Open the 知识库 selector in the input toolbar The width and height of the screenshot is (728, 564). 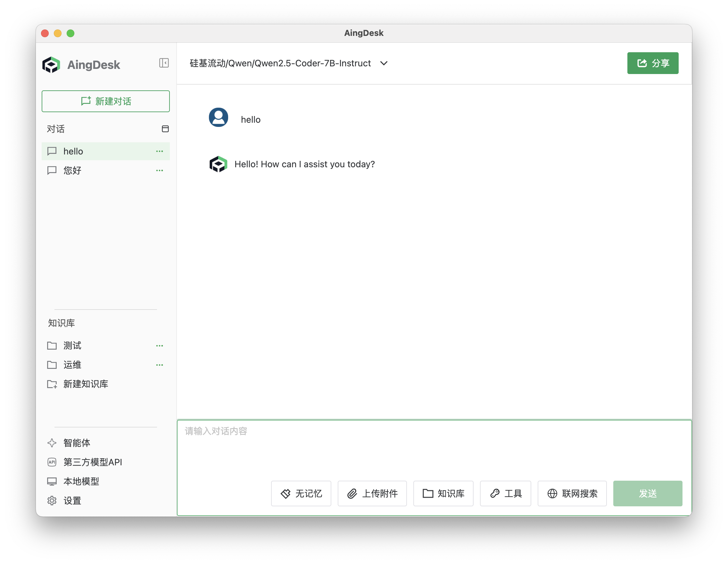[x=443, y=494]
